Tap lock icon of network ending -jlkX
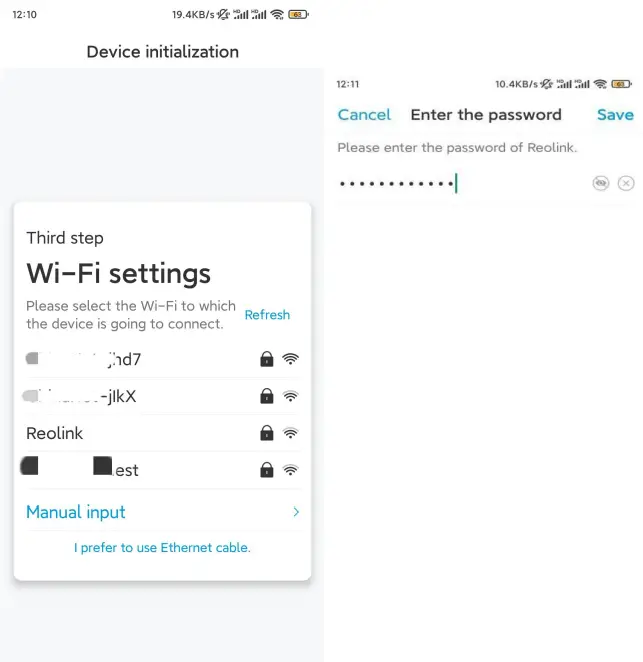The width and height of the screenshot is (643, 662). [266, 396]
